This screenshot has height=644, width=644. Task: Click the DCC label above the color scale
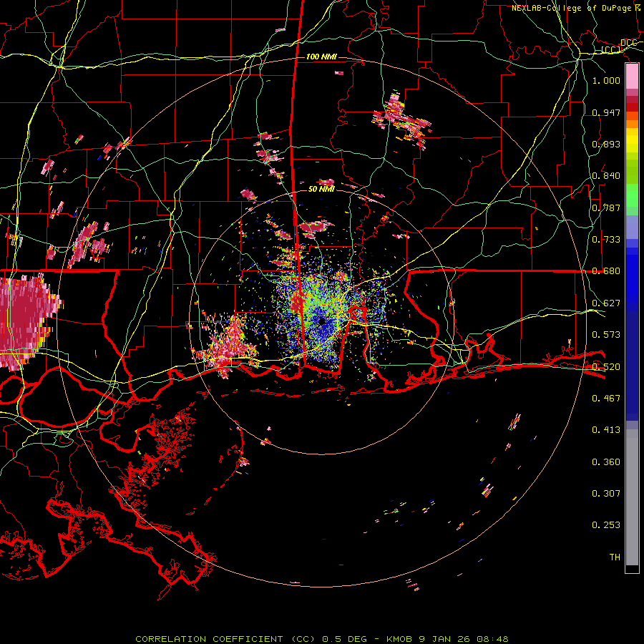[628, 43]
